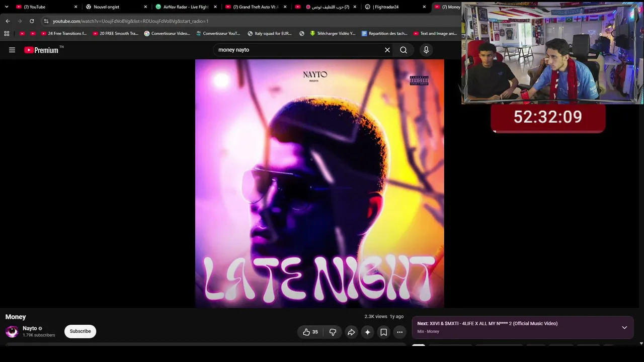Close the (7) YouTube tab
Image resolution: width=644 pixels, height=362 pixels.
(x=76, y=7)
